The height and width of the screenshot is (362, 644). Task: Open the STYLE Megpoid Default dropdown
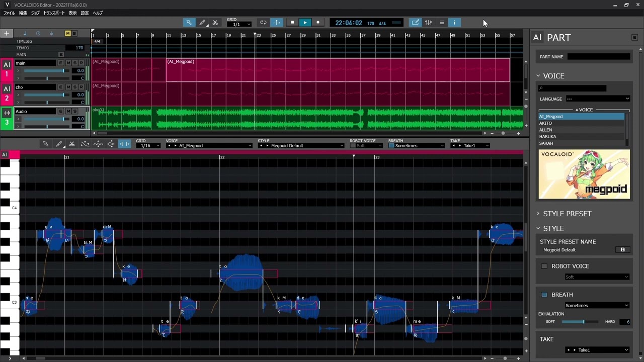point(301,146)
